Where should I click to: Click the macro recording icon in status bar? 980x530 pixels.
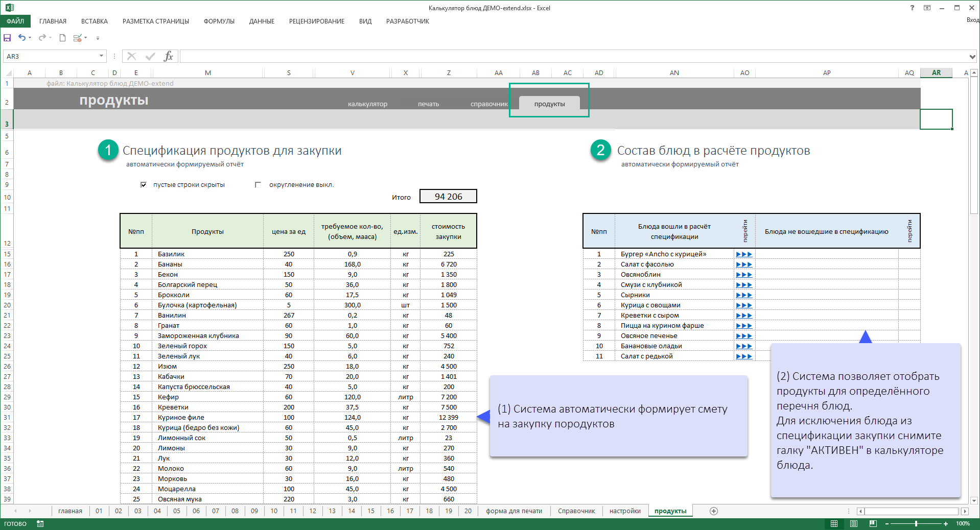coord(40,523)
